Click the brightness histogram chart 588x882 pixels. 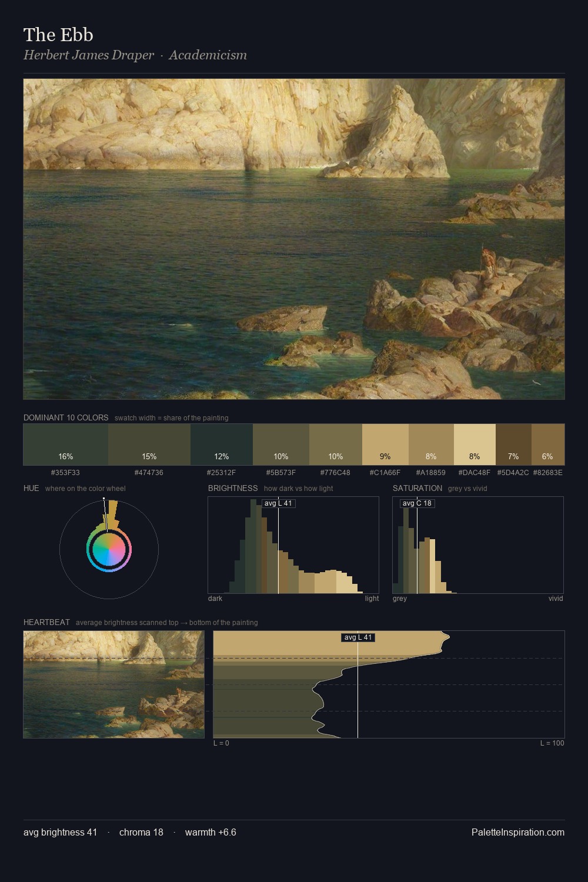click(293, 545)
